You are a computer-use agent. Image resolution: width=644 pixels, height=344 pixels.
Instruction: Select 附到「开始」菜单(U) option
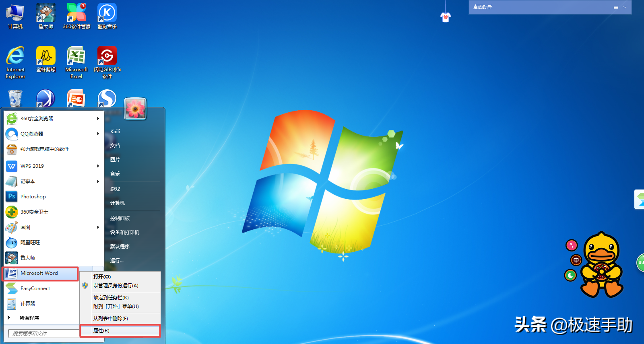click(120, 307)
